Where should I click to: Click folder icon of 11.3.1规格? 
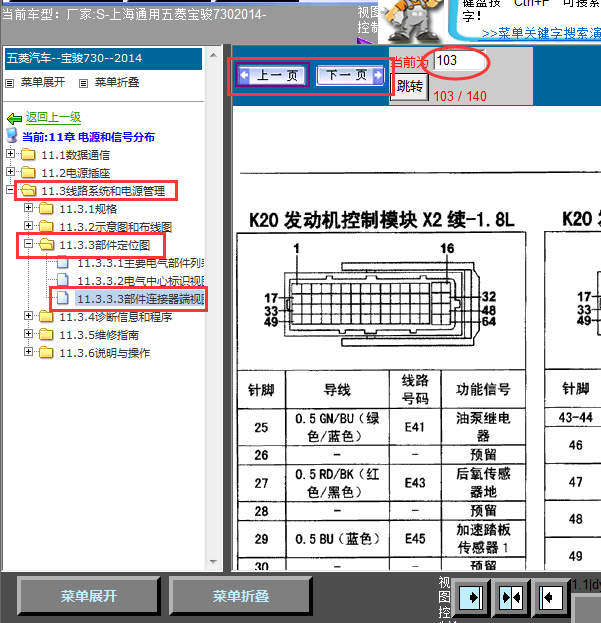click(46, 208)
